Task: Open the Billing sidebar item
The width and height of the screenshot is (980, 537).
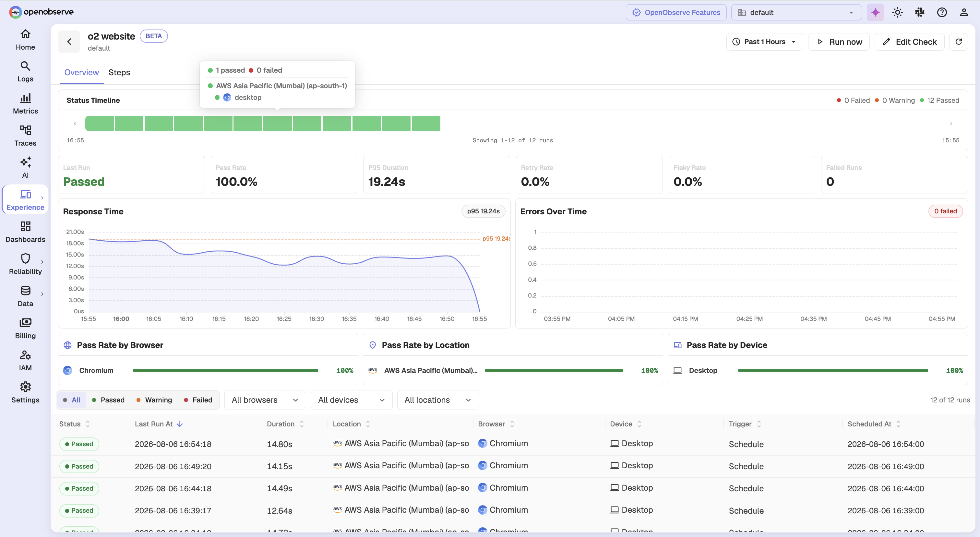Action: 25,328
